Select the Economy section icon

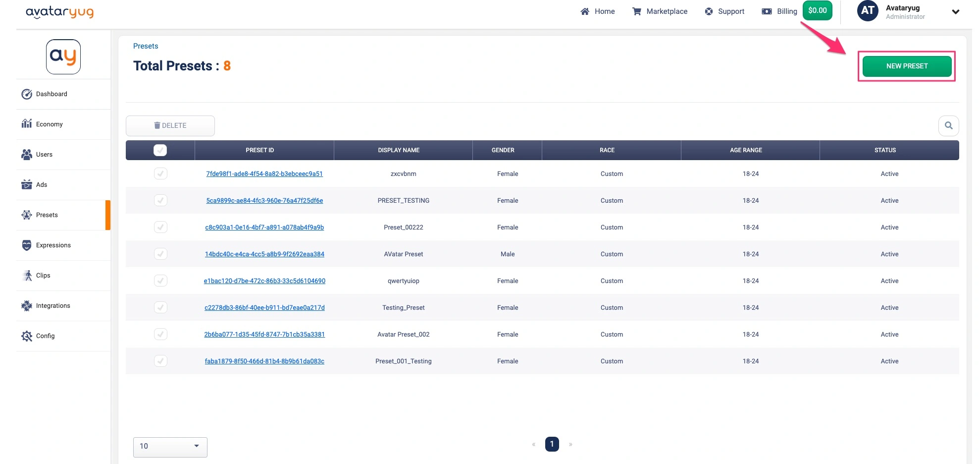tap(27, 124)
